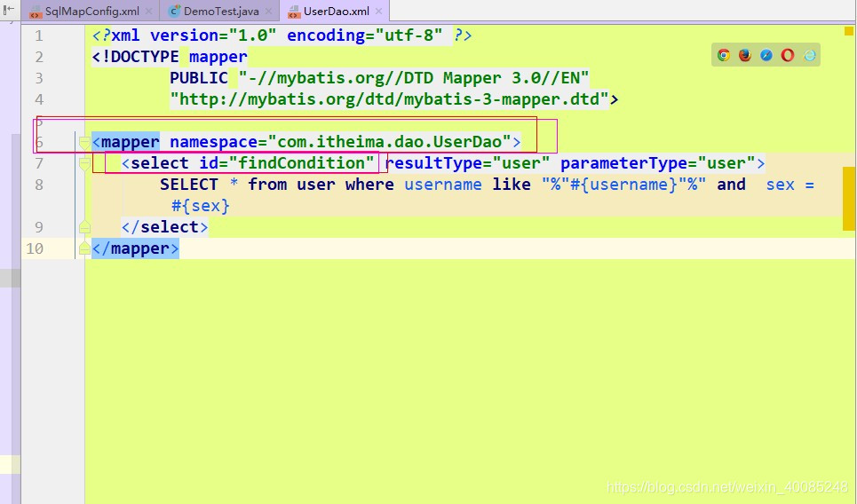857x504 pixels.
Task: Close the UserDao.xml tab
Action: pyautogui.click(x=378, y=11)
